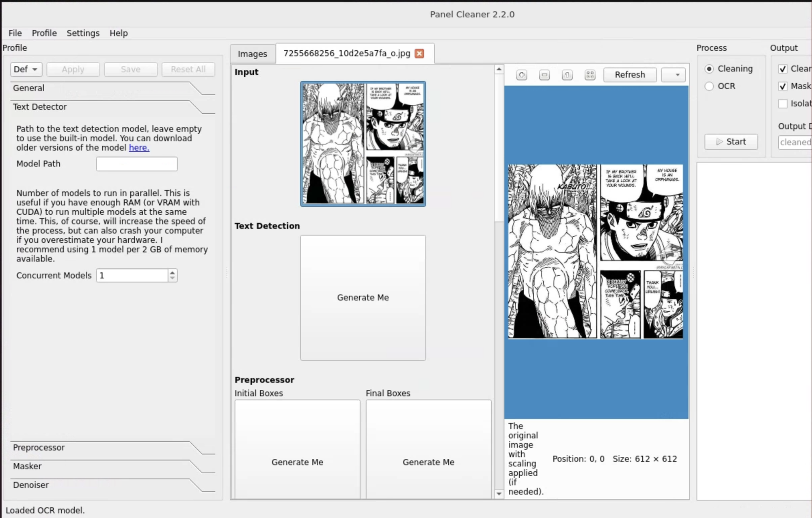Open the dropdown next to Refresh
Image resolution: width=812 pixels, height=518 pixels.
tap(673, 75)
